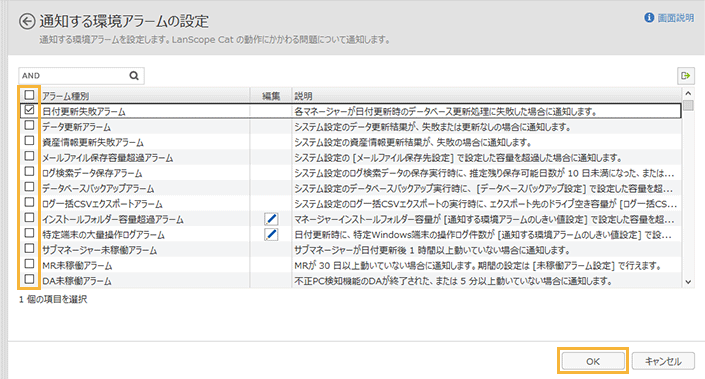705x379 pixels.
Task: Click the blue info icon beside 画面説明
Action: [649, 18]
